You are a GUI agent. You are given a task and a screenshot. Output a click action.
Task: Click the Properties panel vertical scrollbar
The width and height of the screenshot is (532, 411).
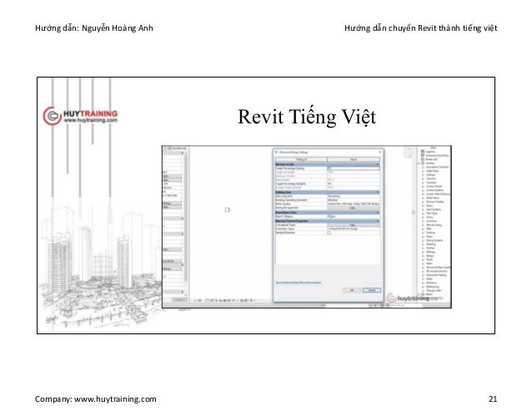(x=186, y=217)
